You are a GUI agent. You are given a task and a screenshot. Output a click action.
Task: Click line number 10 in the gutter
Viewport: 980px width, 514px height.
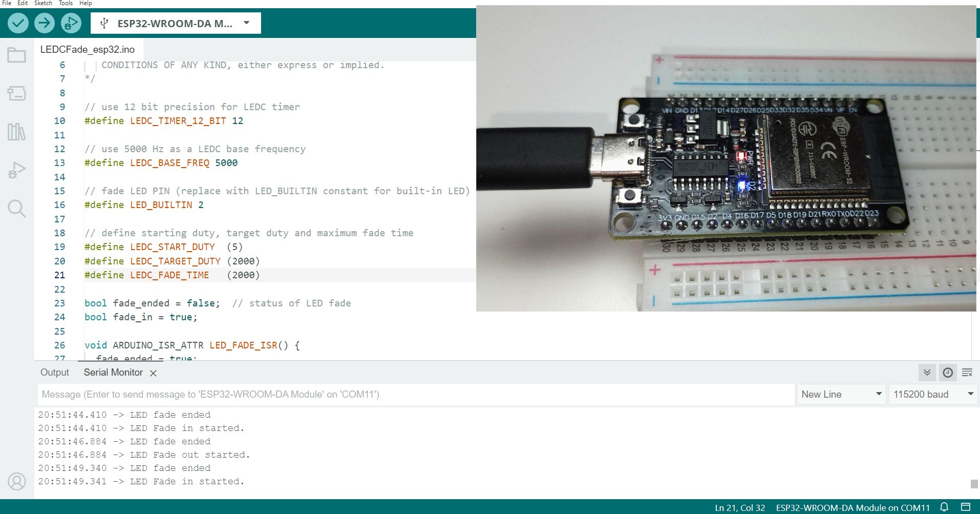tap(59, 121)
